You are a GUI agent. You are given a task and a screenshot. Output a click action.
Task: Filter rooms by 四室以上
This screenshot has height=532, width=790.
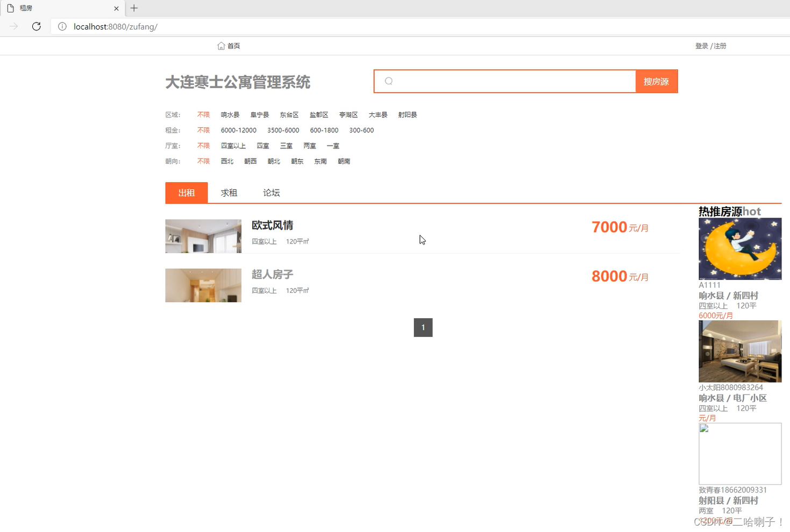(233, 145)
